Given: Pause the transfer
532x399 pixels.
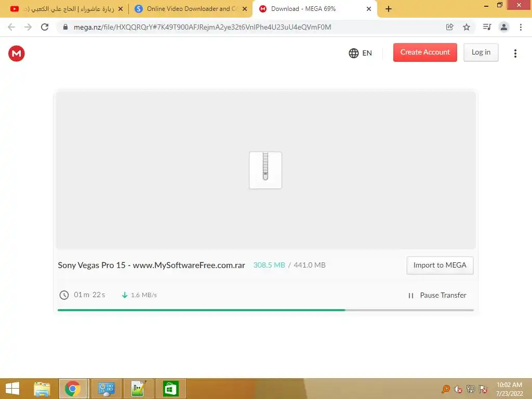Looking at the screenshot, I should 437,295.
